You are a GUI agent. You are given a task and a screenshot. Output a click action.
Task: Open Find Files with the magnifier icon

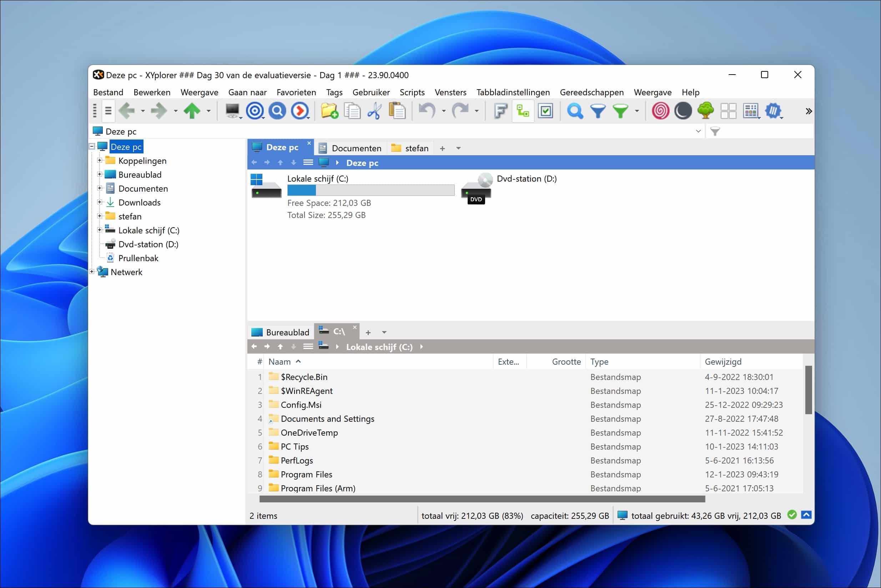pyautogui.click(x=575, y=111)
